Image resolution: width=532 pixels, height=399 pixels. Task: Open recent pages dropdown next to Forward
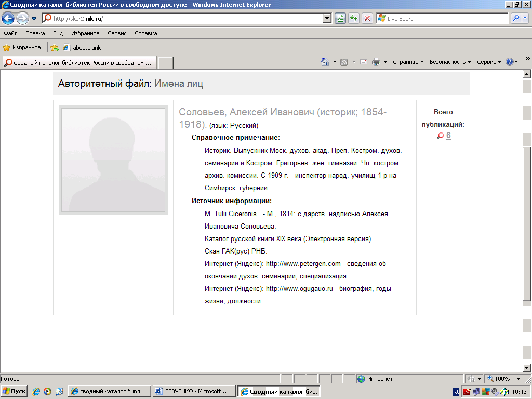[x=34, y=19]
